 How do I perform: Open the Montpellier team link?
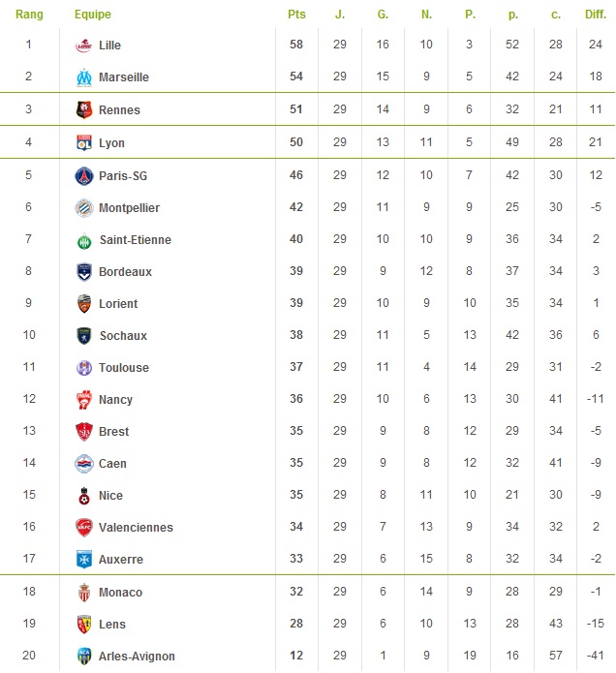pyautogui.click(x=129, y=208)
